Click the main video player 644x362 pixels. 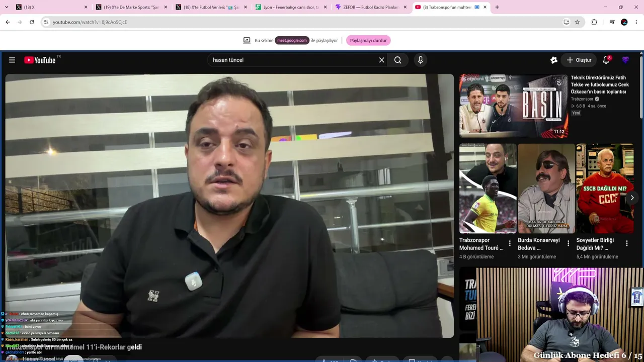click(229, 206)
